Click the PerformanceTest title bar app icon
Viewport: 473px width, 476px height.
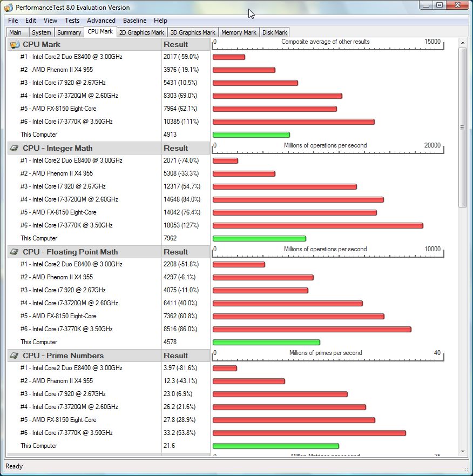(9, 7)
